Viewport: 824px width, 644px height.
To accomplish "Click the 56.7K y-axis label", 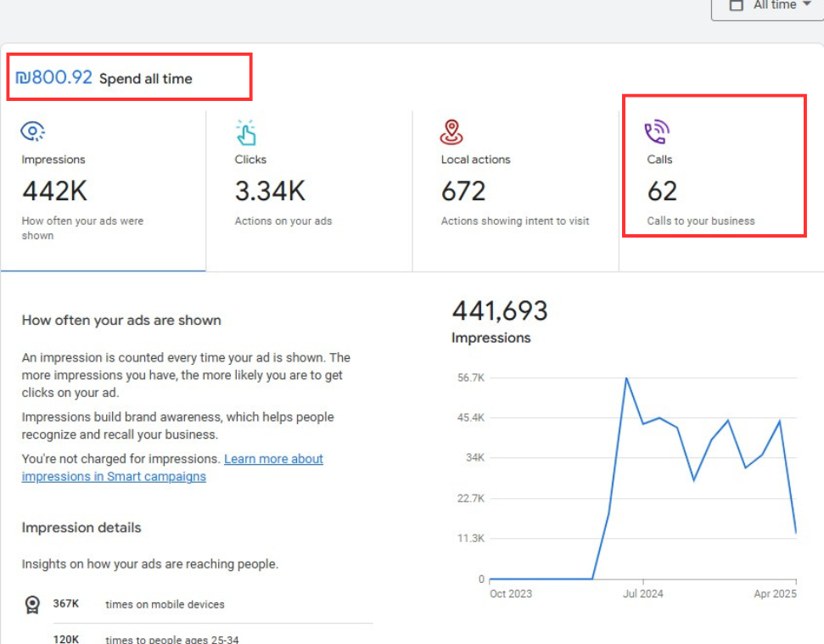I will (x=471, y=378).
